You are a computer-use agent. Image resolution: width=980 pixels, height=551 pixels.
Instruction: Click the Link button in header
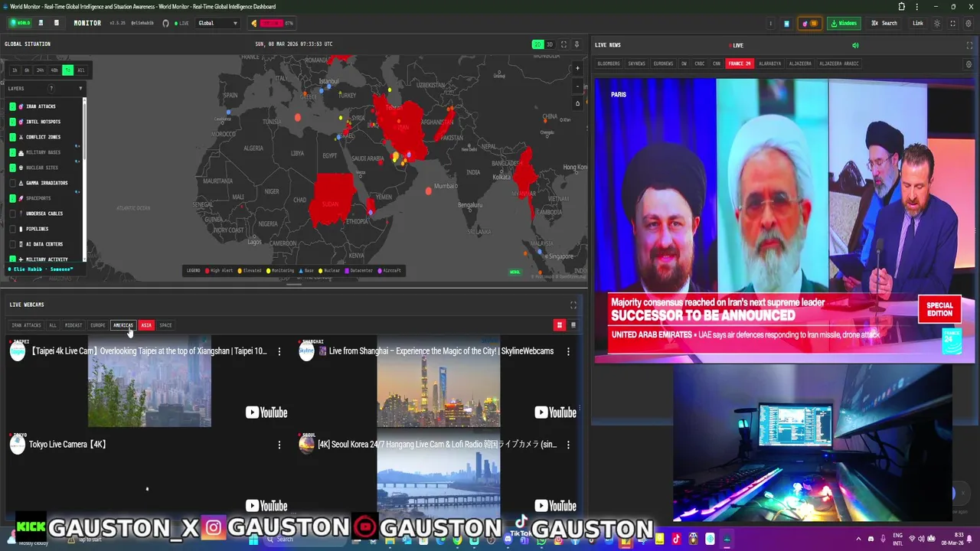[x=918, y=23]
